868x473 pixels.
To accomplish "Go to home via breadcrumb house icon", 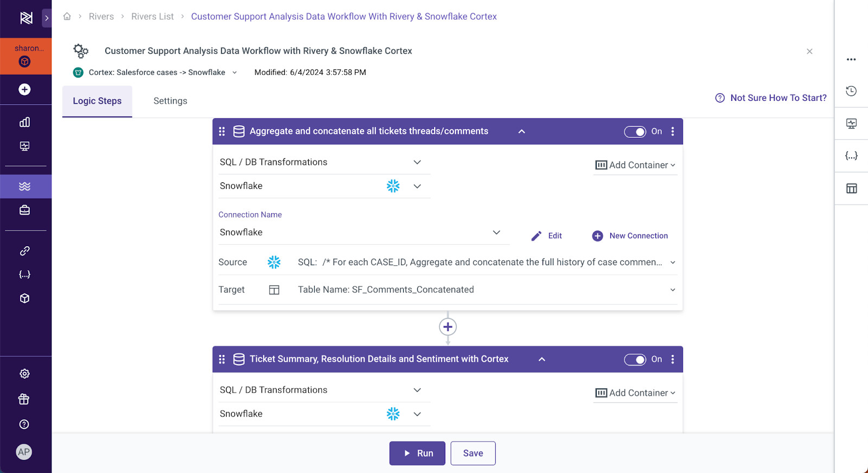I will click(x=67, y=16).
